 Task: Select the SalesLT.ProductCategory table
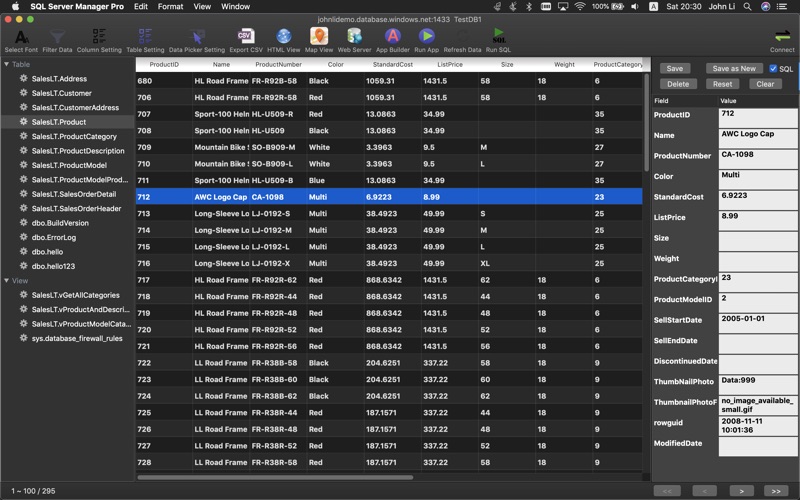tap(74, 136)
